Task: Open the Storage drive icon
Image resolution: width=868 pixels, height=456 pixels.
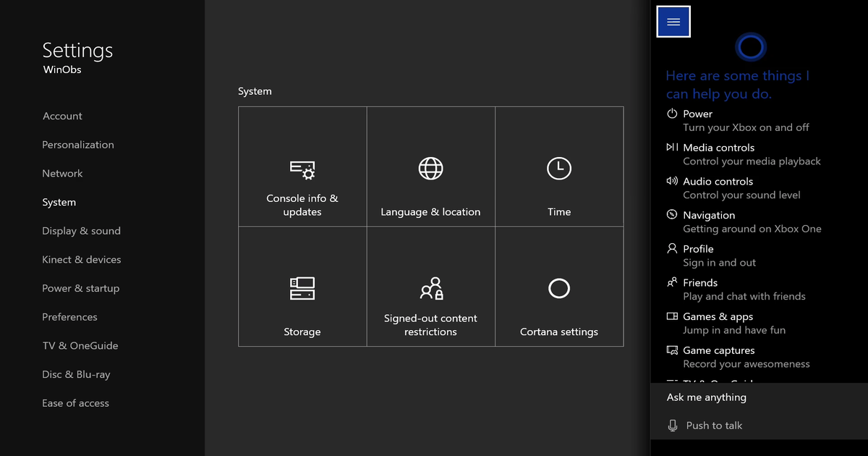Action: tap(302, 289)
